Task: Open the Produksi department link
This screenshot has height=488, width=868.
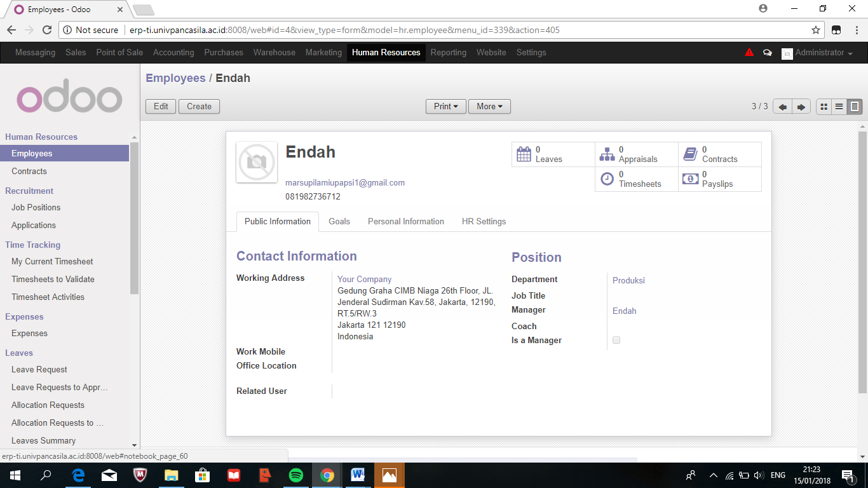Action: (x=628, y=280)
